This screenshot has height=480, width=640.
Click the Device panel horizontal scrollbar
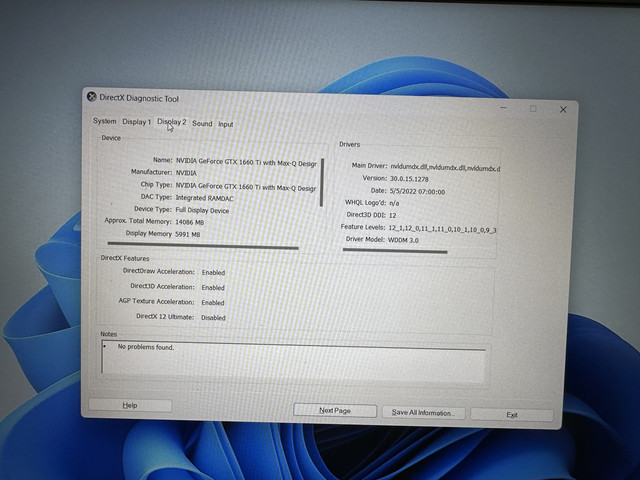click(x=203, y=245)
